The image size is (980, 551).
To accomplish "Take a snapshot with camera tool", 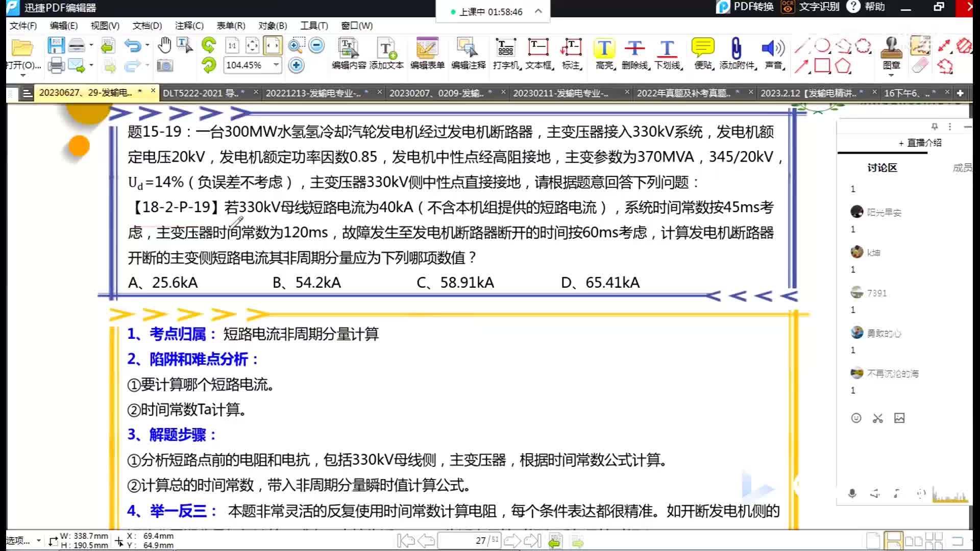I will [164, 65].
